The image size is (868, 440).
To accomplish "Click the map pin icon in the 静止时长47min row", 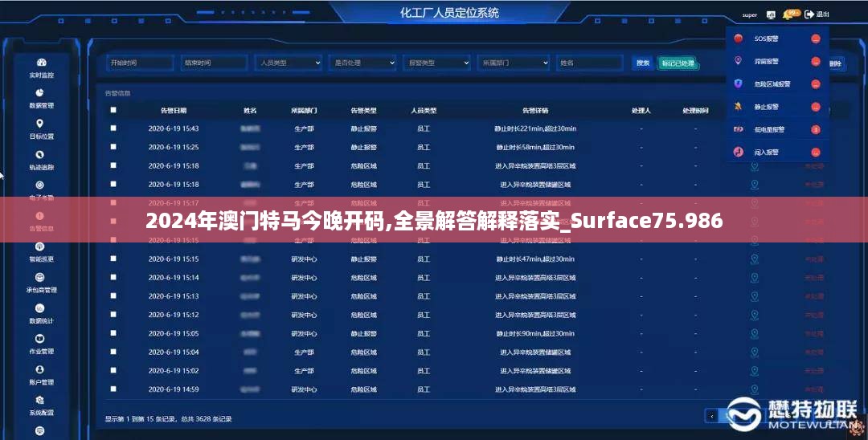I will pos(754,259).
